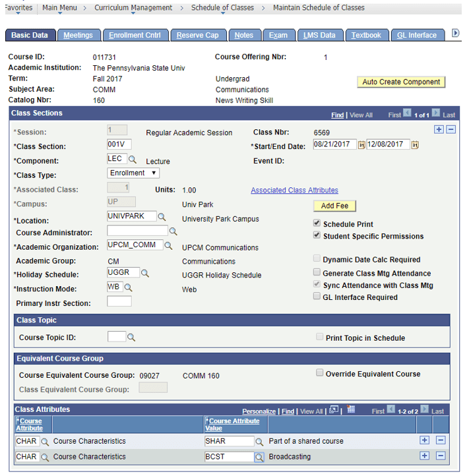Open the Course Topic ID lookup magnifier

131,338
